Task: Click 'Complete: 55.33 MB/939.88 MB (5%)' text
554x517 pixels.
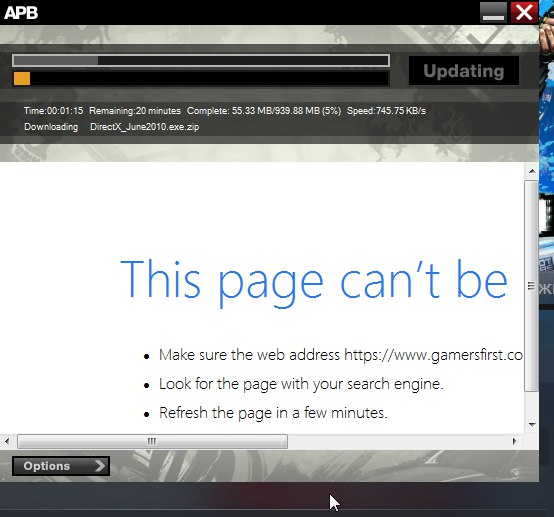Action: [x=264, y=111]
